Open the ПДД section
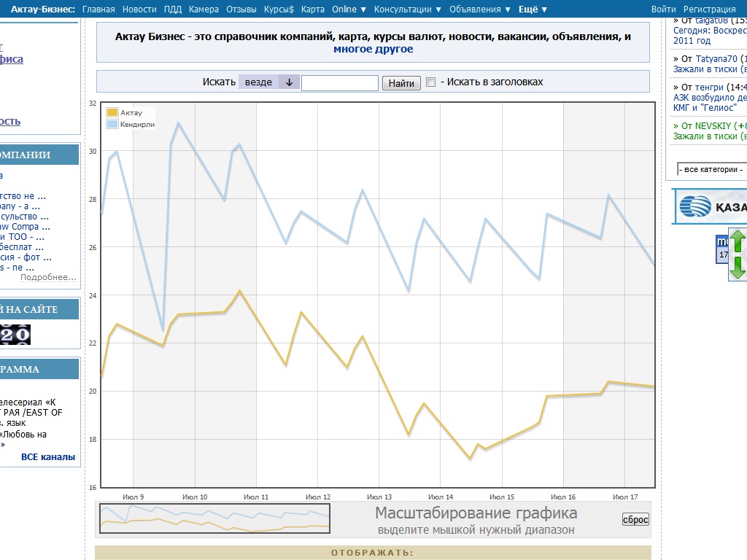Image resolution: width=747 pixels, height=560 pixels. [172, 9]
